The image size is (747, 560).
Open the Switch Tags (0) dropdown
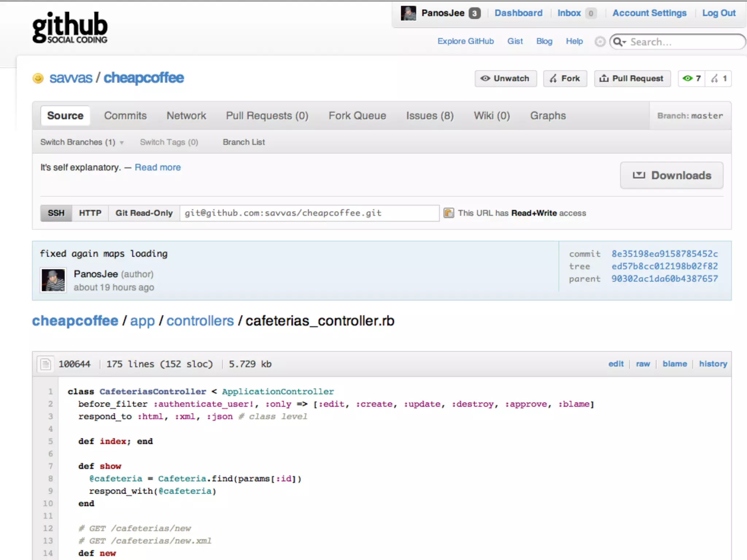coord(169,142)
